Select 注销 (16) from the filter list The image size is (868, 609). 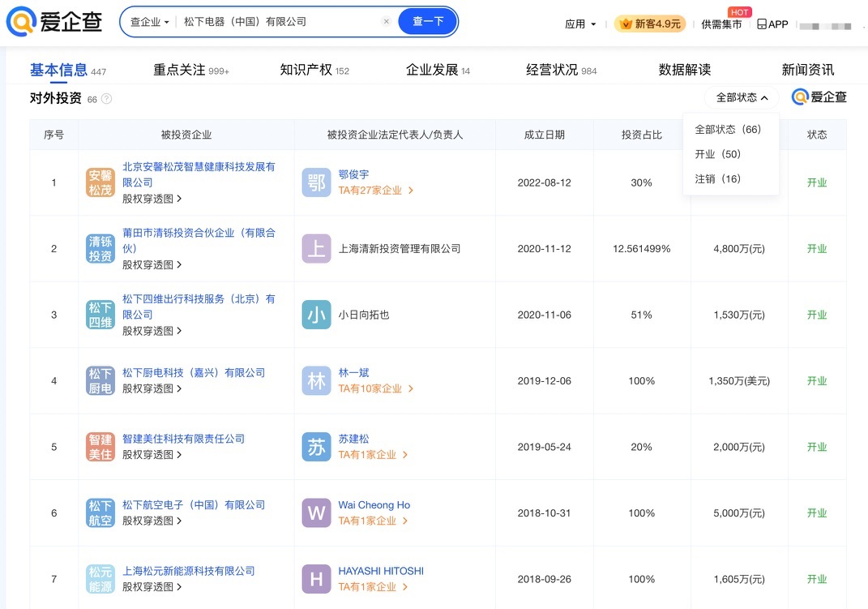717,179
